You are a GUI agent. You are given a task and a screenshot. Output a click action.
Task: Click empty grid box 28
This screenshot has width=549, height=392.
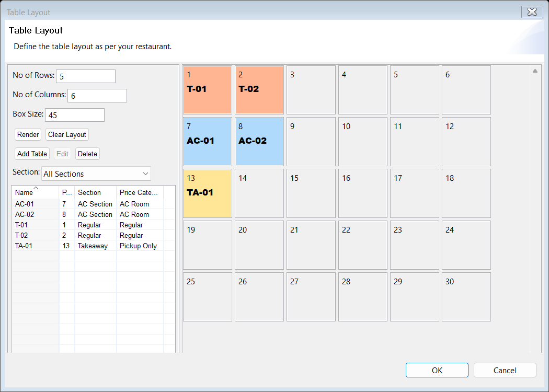point(363,297)
